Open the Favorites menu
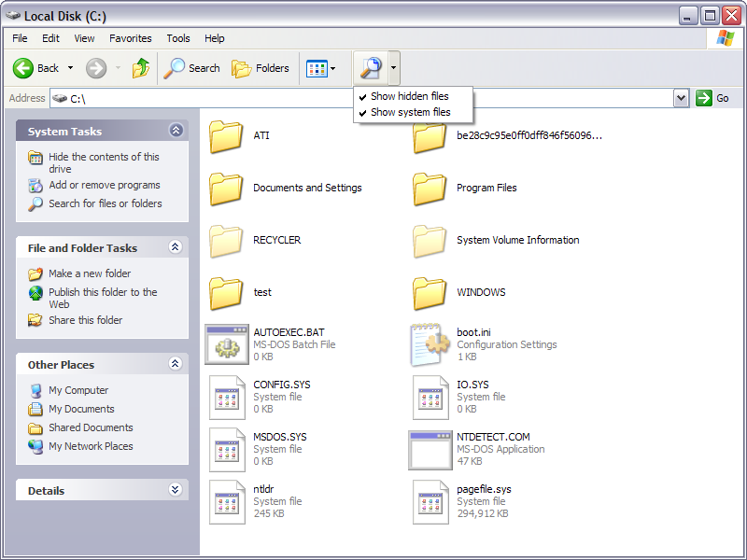The image size is (747, 560). pos(131,38)
